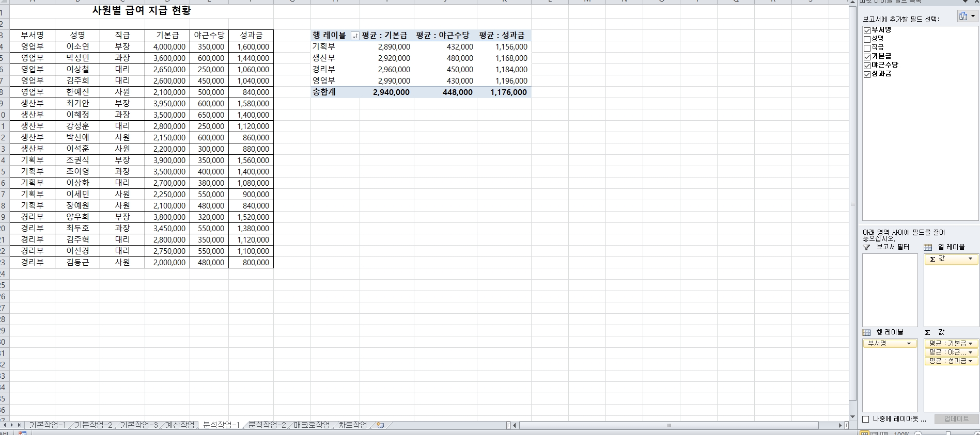The width and height of the screenshot is (980, 435).
Task: Switch to the 분석작업-2 sheet tab
Action: click(x=267, y=425)
